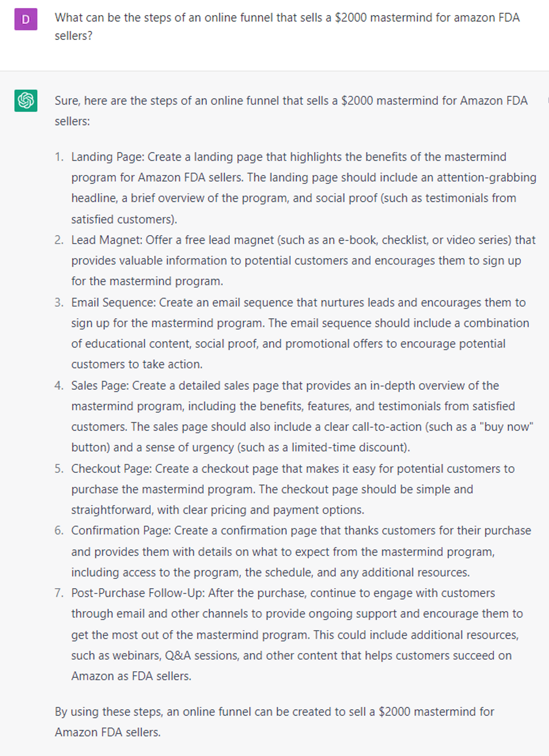Screen dimensions: 549x756
Task: Click the 'Confirmation Page:' heading in step 6
Action: (x=121, y=530)
